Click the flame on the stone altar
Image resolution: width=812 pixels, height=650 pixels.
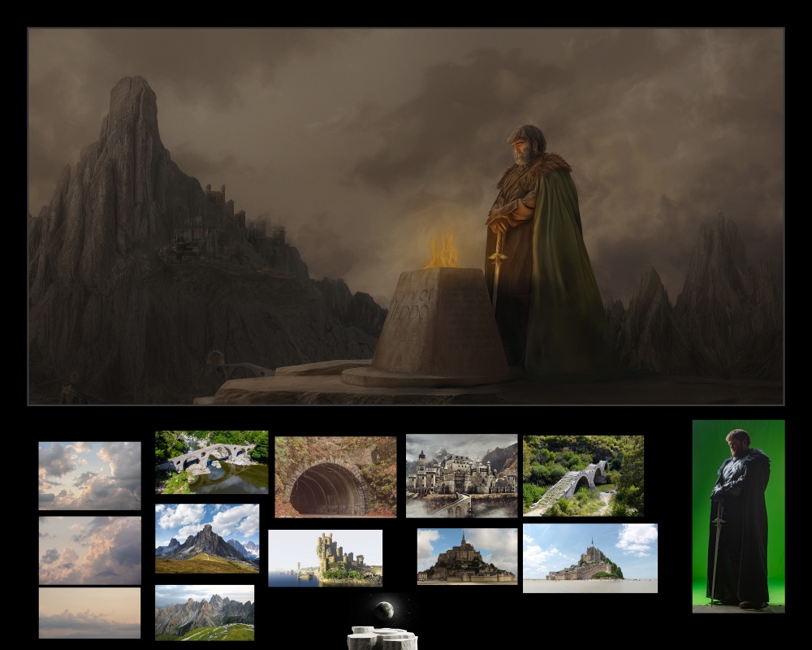(x=442, y=252)
